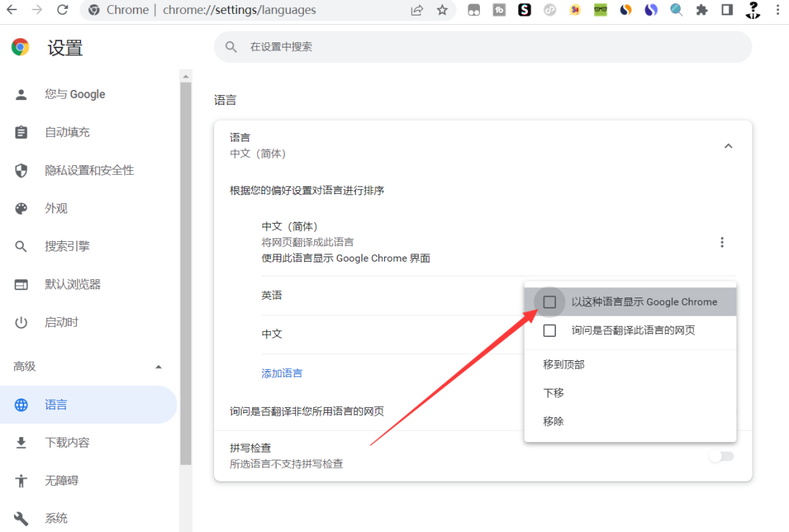Click the 系统 wrench icon
The width and height of the screenshot is (789, 532).
coord(22,517)
